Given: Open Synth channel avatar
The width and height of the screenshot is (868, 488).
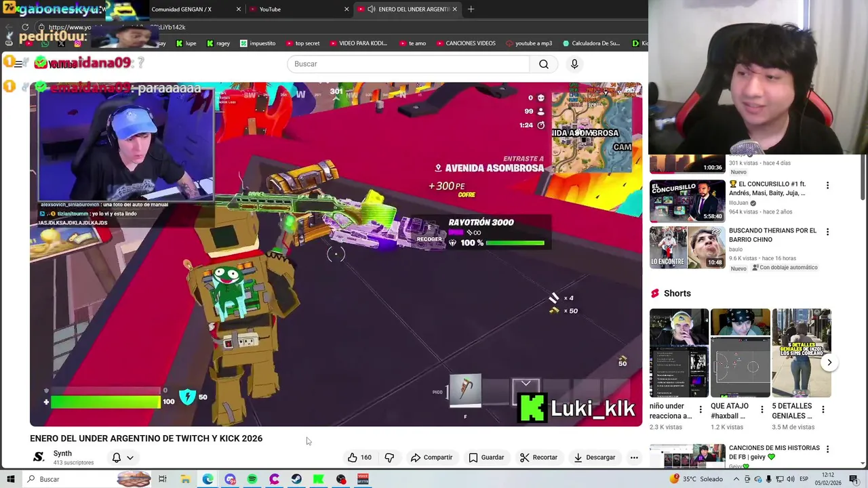Looking at the screenshot, I should point(39,457).
